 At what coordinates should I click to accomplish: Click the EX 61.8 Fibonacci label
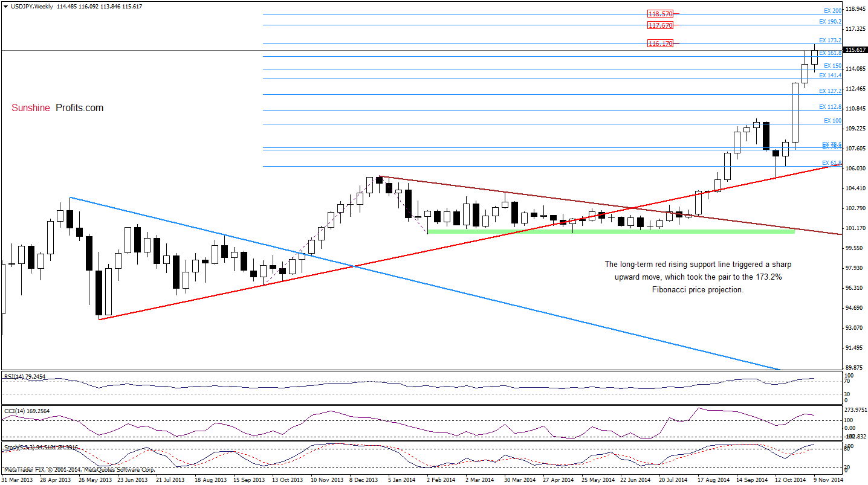coord(832,162)
